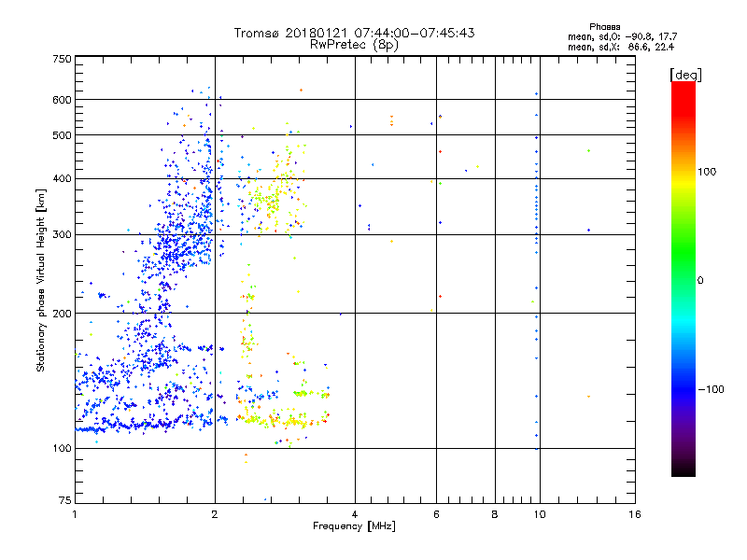Click the 'Frequency [MHz]' axis label
The image size is (747, 560).
click(x=354, y=526)
